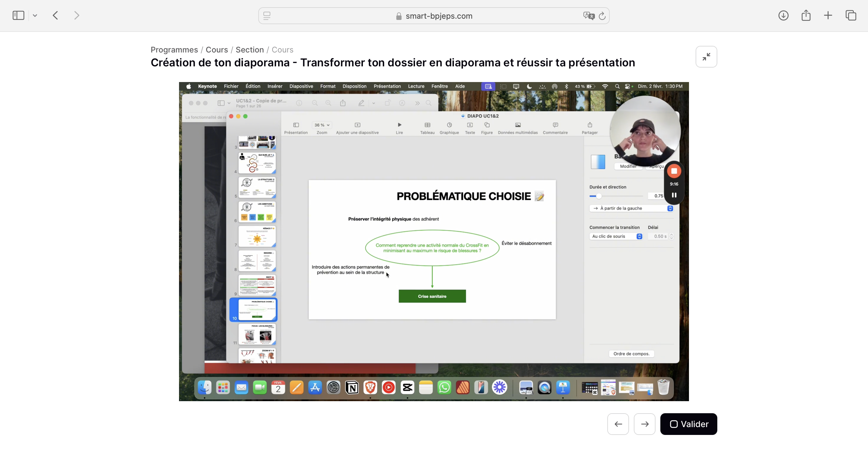Click the Safari share icon

(x=806, y=15)
